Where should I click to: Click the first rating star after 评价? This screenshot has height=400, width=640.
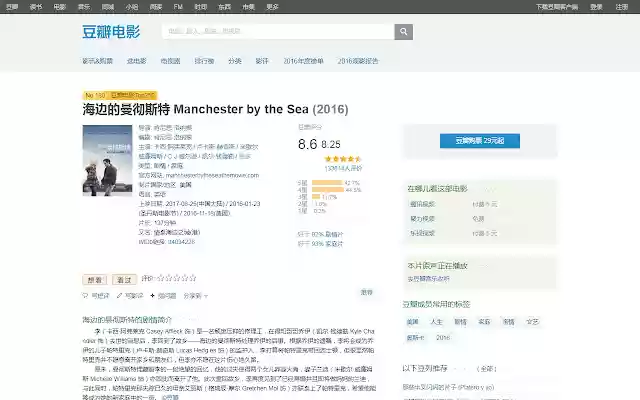tap(160, 278)
